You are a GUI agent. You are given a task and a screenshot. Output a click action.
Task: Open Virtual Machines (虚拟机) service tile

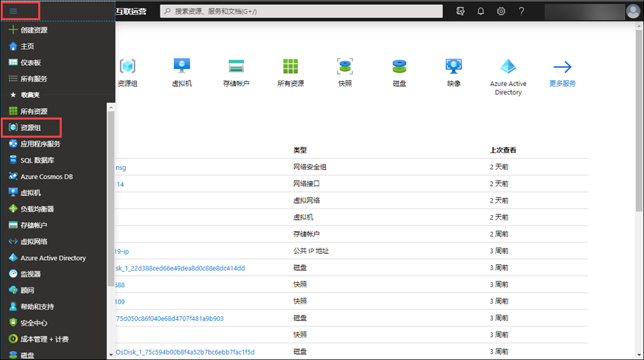(x=181, y=71)
